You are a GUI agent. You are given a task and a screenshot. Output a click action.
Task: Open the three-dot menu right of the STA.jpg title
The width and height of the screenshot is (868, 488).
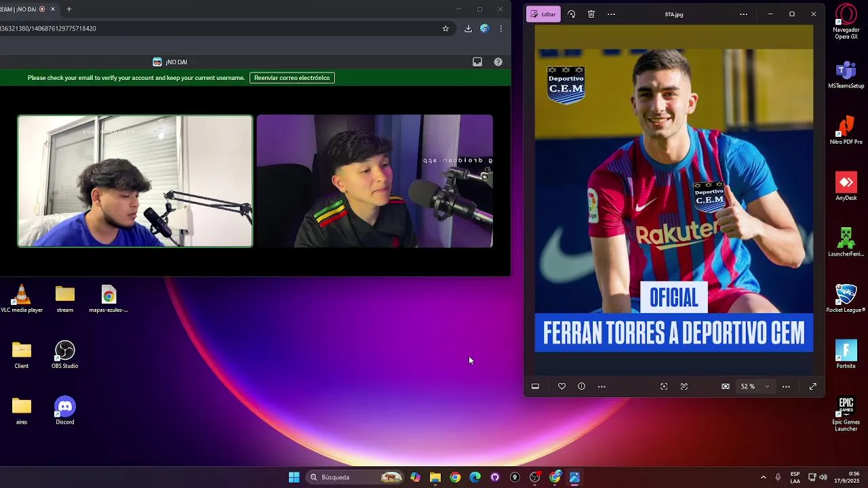pos(743,14)
